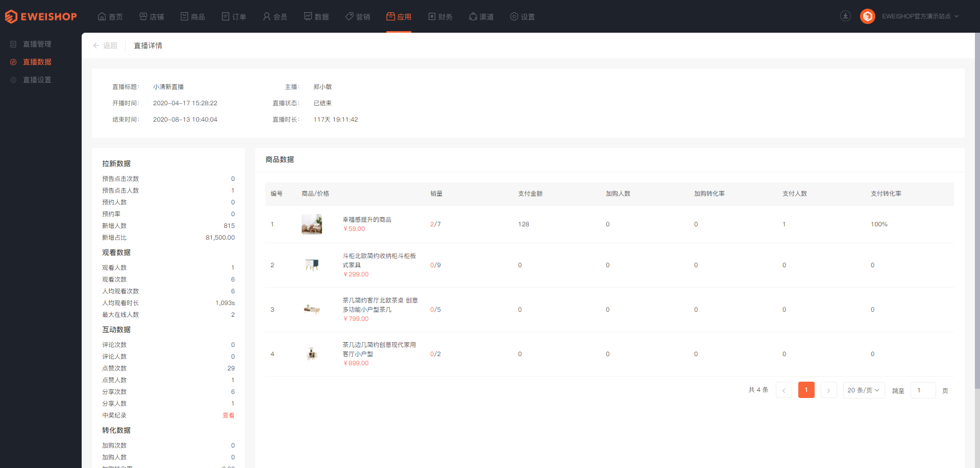Click the 100% payment conversion cell
980x468 pixels.
click(x=879, y=224)
